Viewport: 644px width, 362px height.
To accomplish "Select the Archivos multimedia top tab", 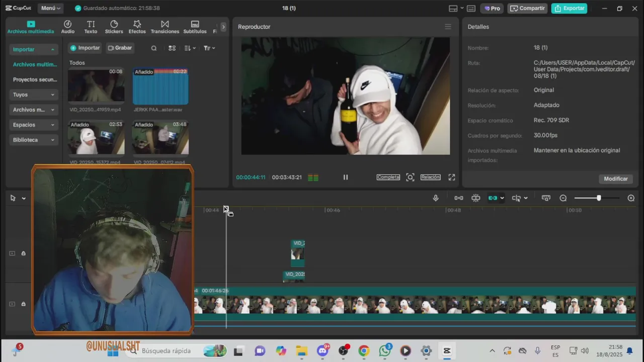I will pos(31,27).
